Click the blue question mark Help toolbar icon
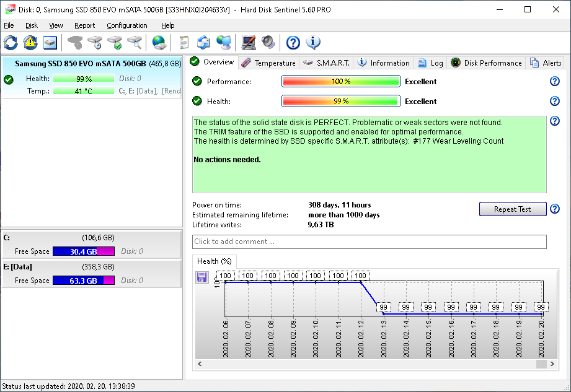This screenshot has width=571, height=392. point(293,43)
